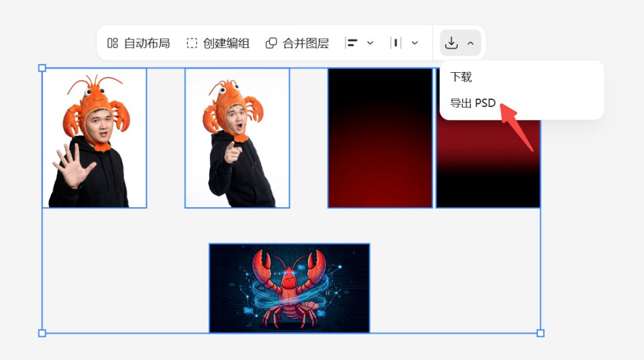The height and width of the screenshot is (360, 644).
Task: Select the red-to-black gradient image
Action: pyautogui.click(x=488, y=165)
